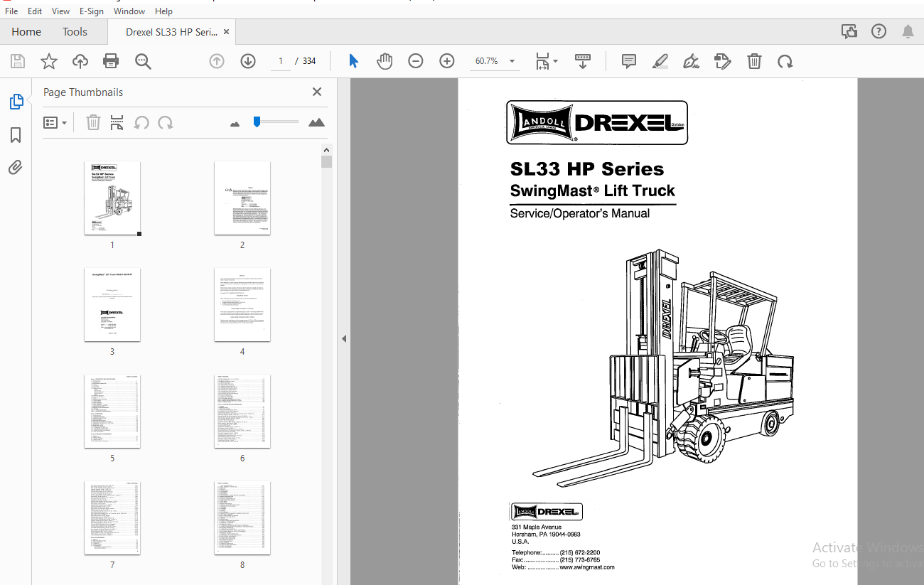Open the Find text magnifier tool
The height and width of the screenshot is (585, 924).
(143, 62)
